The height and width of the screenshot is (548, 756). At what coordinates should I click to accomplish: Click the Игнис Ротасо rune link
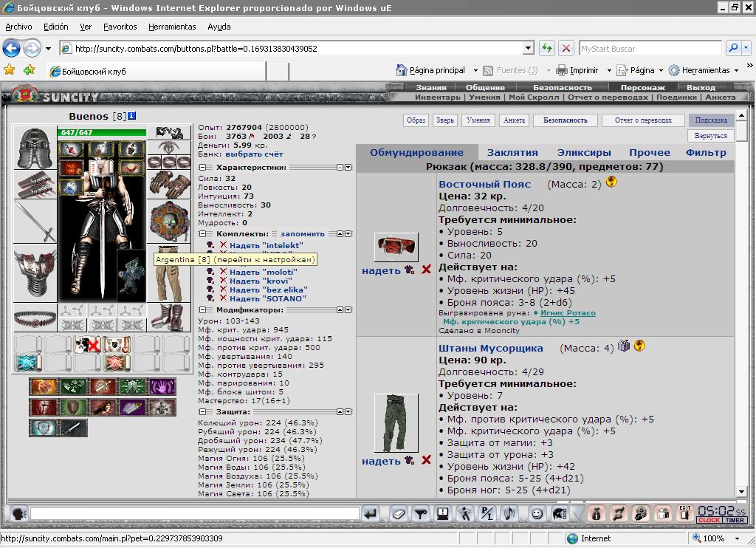568,312
